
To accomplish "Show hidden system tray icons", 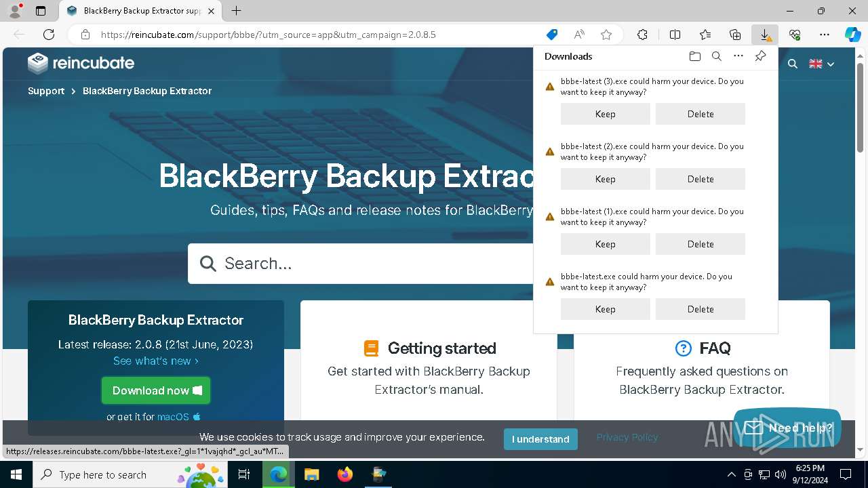I will 731,474.
